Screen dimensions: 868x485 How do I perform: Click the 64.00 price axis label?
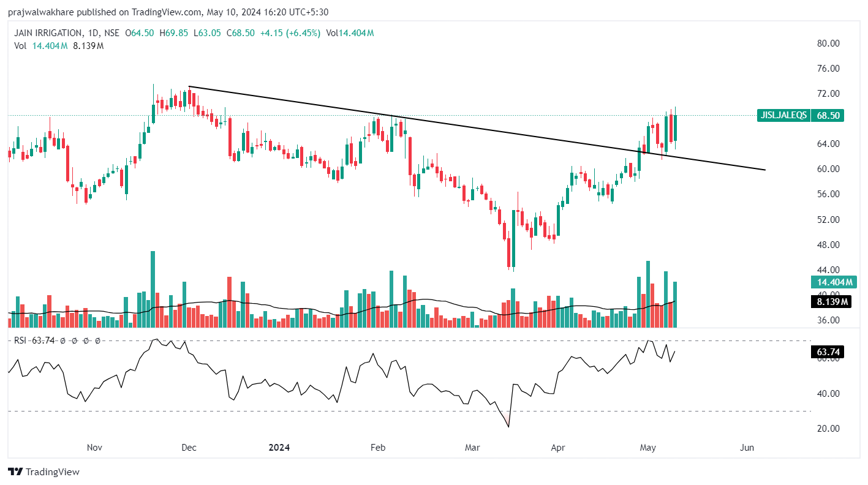[x=828, y=144]
